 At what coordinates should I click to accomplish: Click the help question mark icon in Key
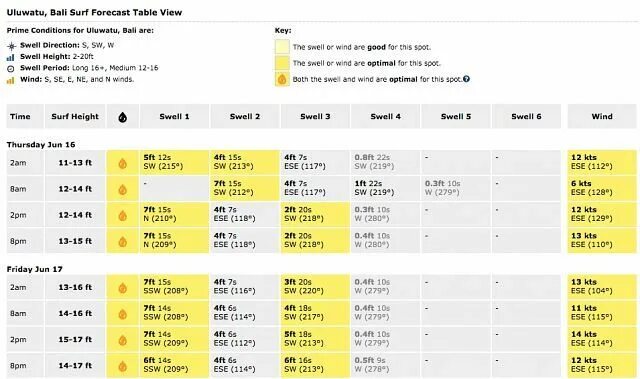(x=466, y=79)
